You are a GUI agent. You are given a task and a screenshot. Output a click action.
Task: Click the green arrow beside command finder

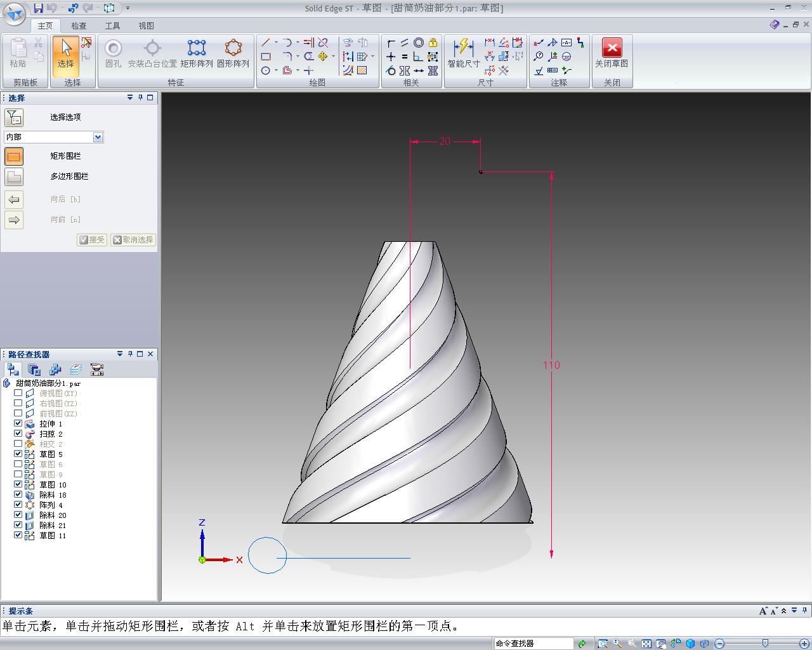click(582, 644)
